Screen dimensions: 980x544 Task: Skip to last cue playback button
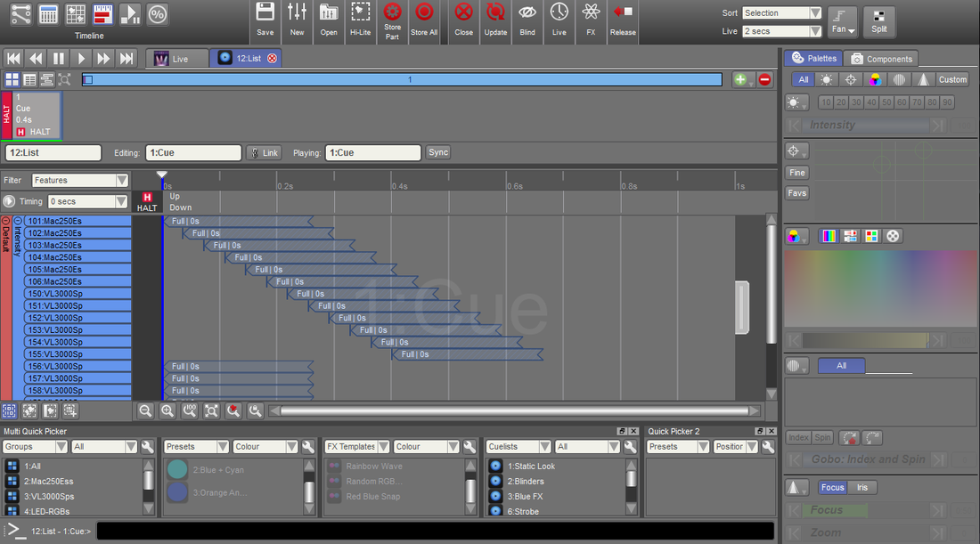[x=127, y=59]
